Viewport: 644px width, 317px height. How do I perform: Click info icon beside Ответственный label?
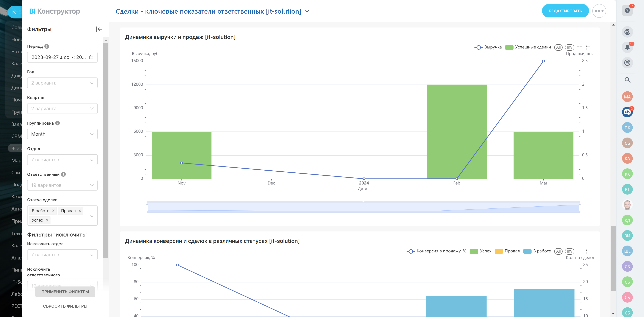point(64,174)
